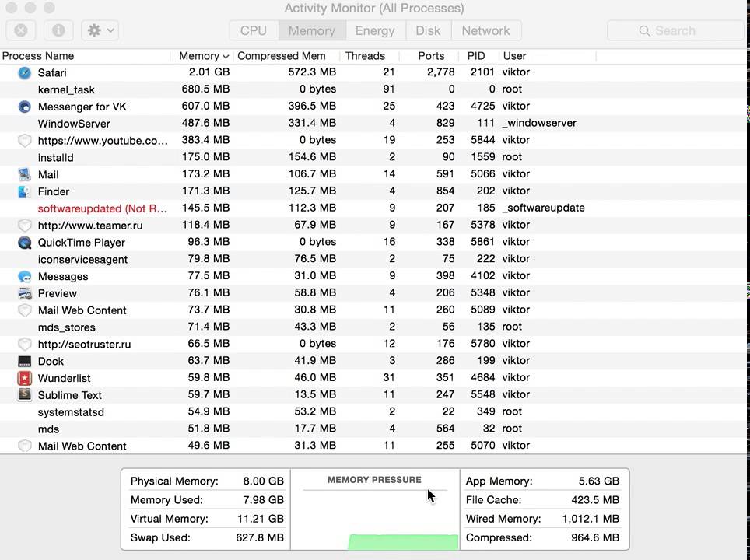Click the Dock process icon
Viewport: 750px width, 560px height.
point(24,361)
